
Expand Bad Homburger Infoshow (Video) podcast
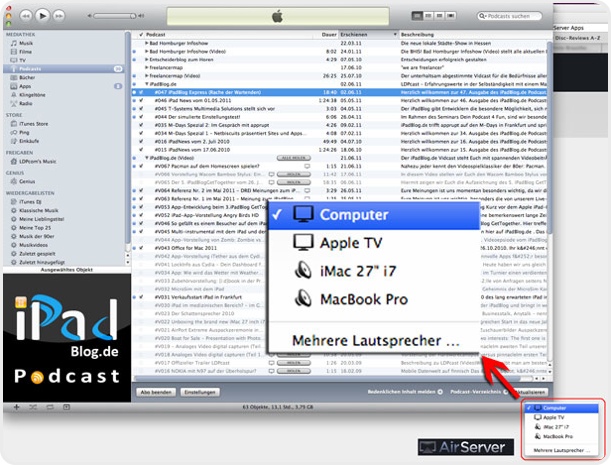(147, 51)
